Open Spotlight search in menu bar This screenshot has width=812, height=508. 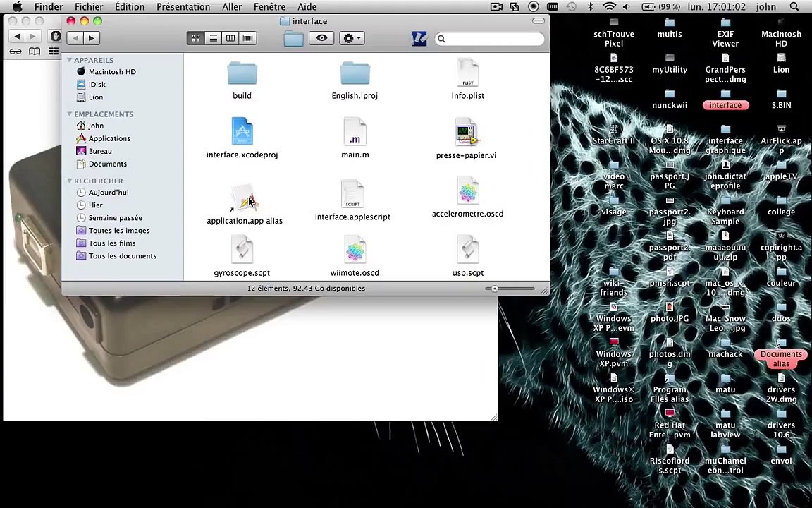[x=794, y=7]
